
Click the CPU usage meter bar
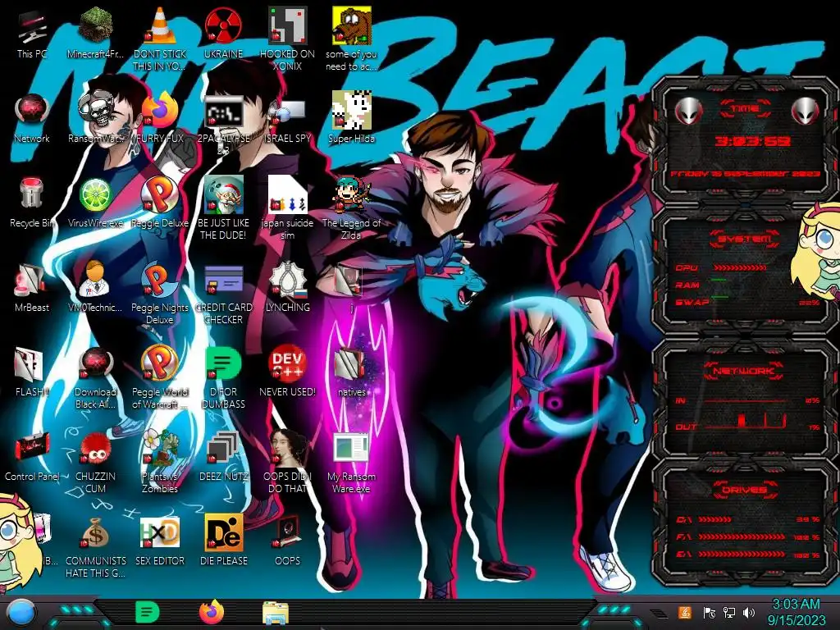[x=740, y=267]
